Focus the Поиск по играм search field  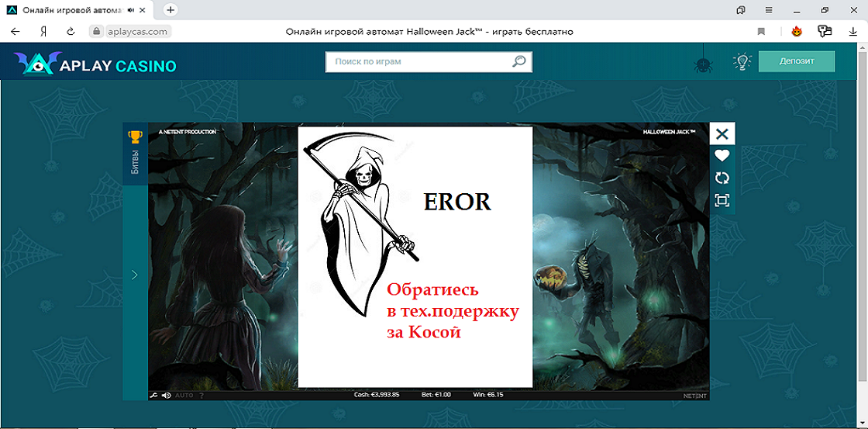point(418,61)
